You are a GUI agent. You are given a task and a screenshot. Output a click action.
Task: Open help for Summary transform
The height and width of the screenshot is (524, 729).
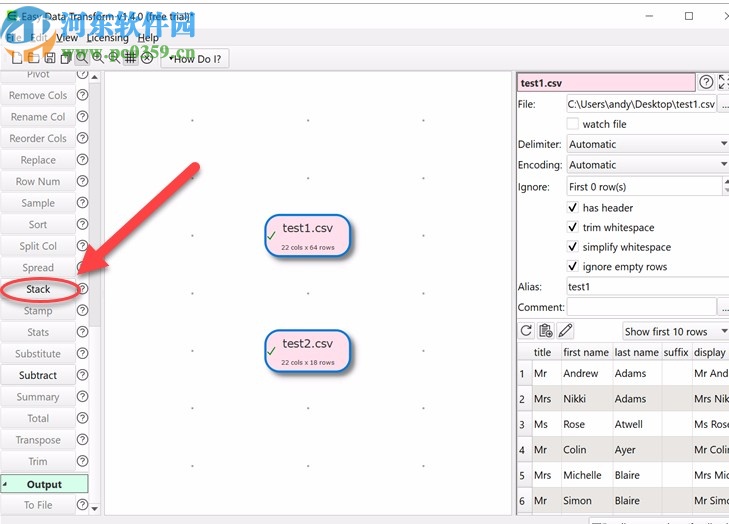pos(82,396)
